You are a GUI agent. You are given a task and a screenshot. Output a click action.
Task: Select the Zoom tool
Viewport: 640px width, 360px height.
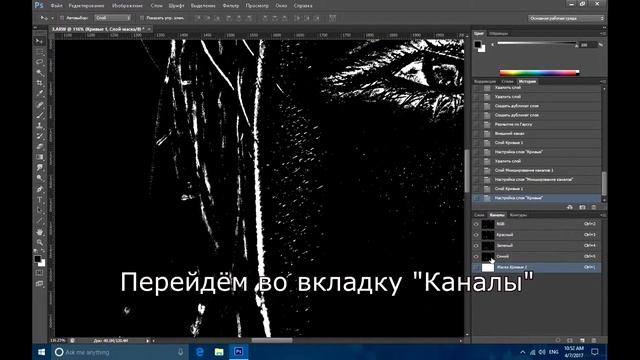(x=40, y=242)
